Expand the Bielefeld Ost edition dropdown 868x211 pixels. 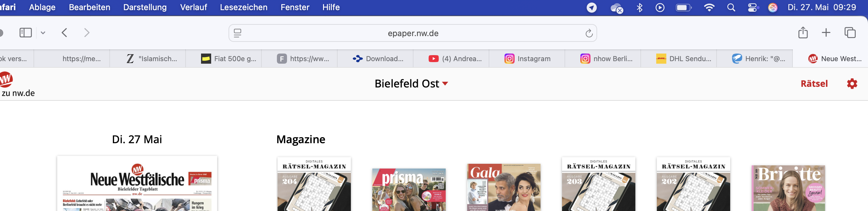pos(411,84)
